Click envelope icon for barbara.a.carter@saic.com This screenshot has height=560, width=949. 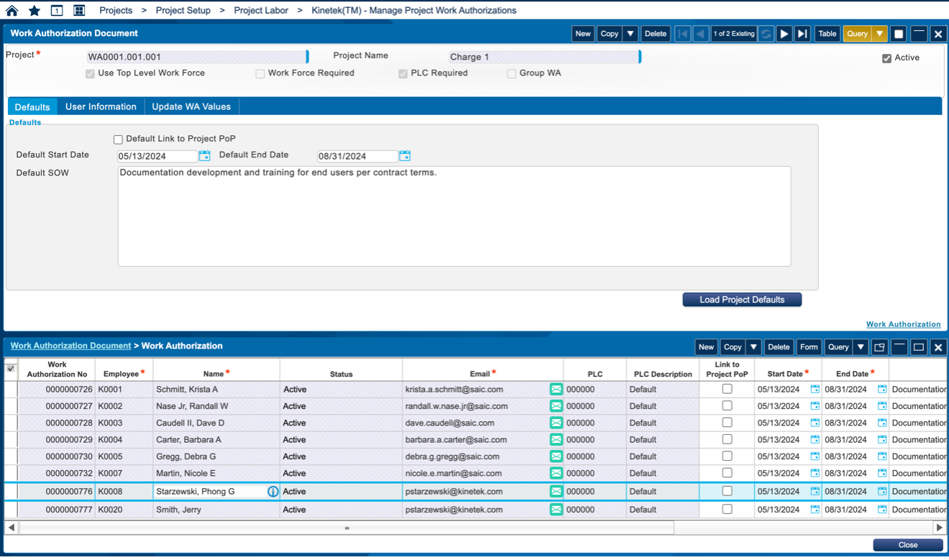tap(556, 439)
